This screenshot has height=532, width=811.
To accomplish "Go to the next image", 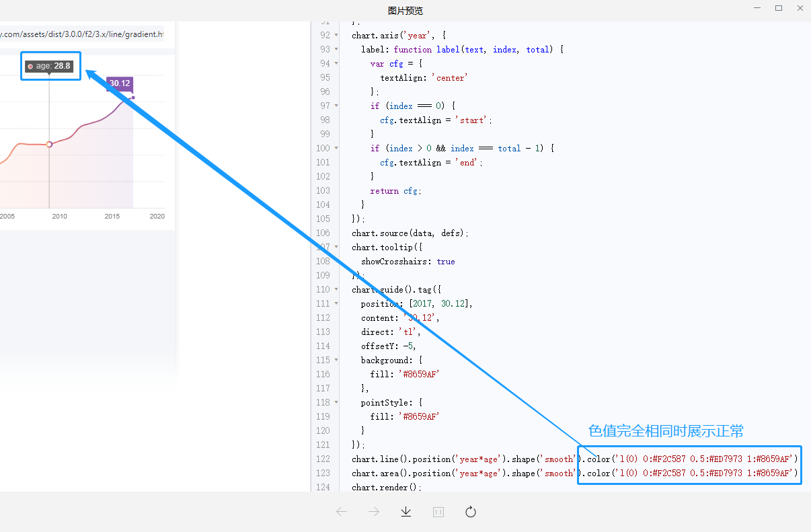I will 373,512.
